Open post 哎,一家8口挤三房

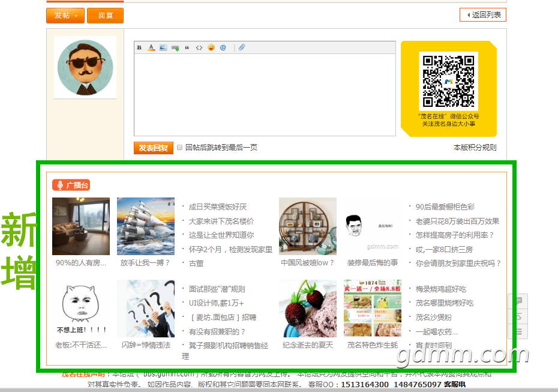[444, 250]
